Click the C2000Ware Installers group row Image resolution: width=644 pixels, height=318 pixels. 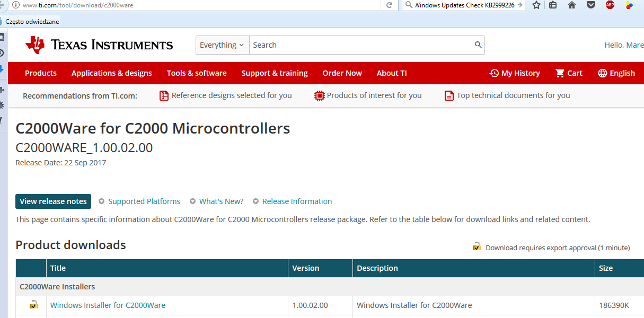point(330,287)
